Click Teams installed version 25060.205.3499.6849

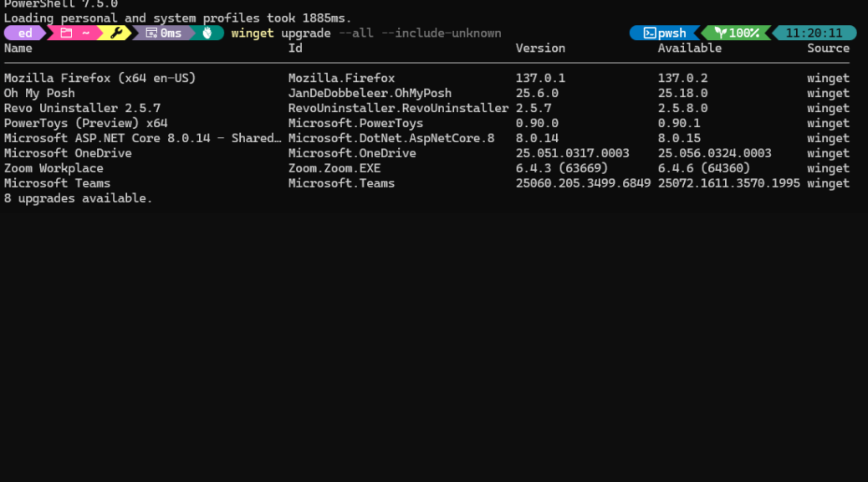pyautogui.click(x=583, y=182)
